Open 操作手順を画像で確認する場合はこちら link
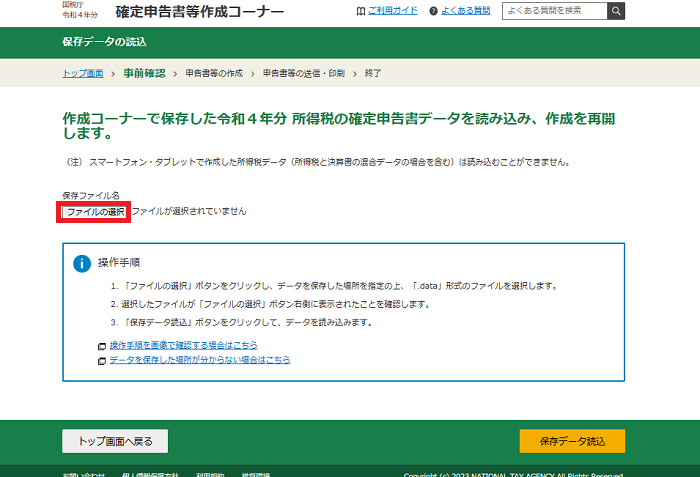The image size is (700, 477). pos(189,345)
